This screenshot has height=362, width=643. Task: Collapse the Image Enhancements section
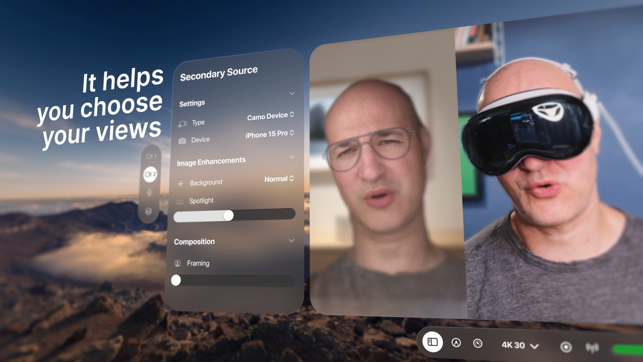[292, 157]
